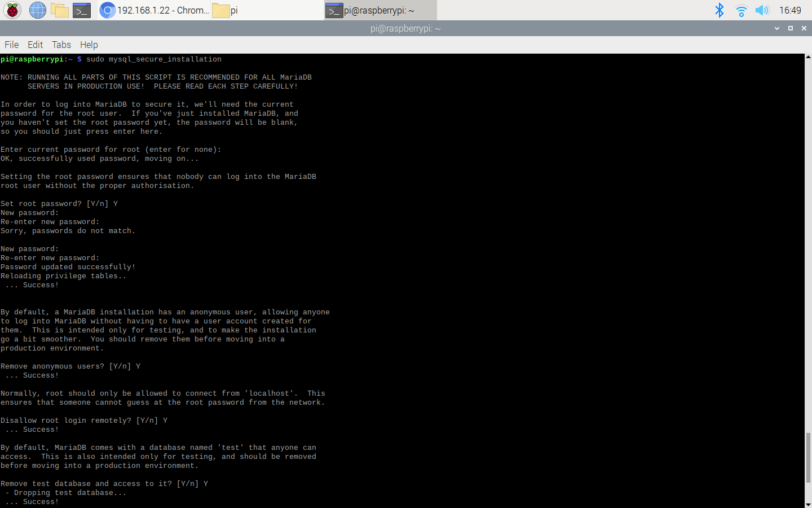Click the 'Sorry, passwords do not match.' line
The image size is (812, 508).
point(68,231)
